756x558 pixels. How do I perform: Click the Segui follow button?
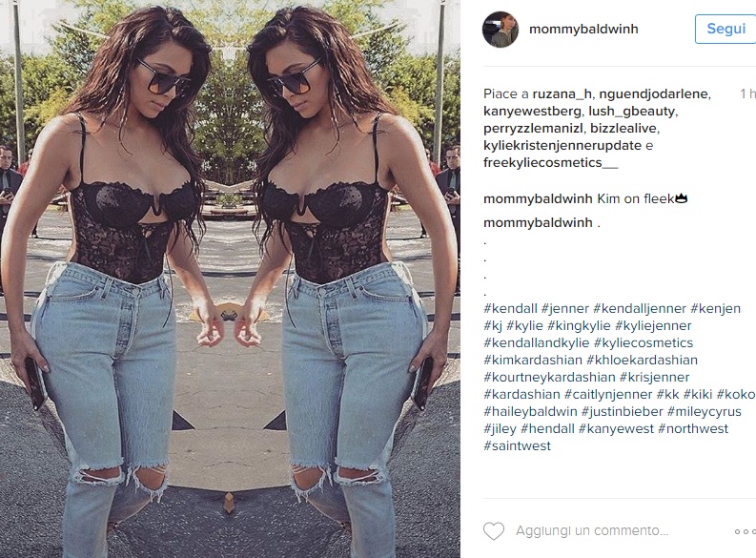point(725,29)
